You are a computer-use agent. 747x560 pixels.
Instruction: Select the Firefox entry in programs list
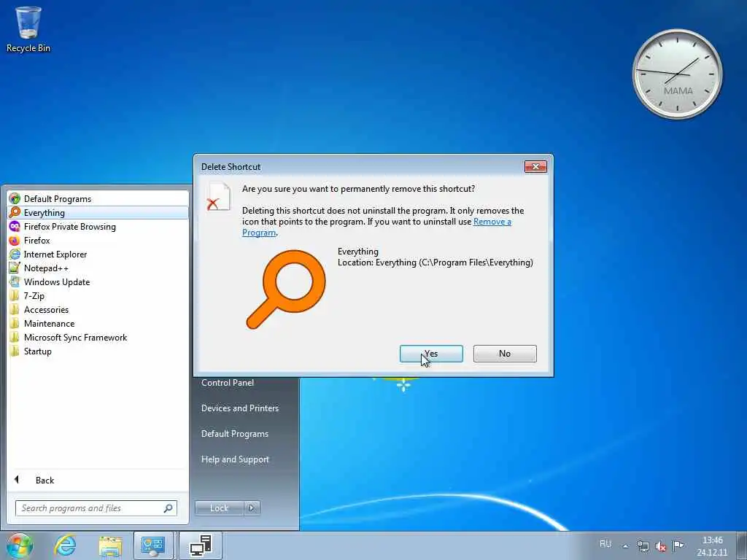coord(98,240)
